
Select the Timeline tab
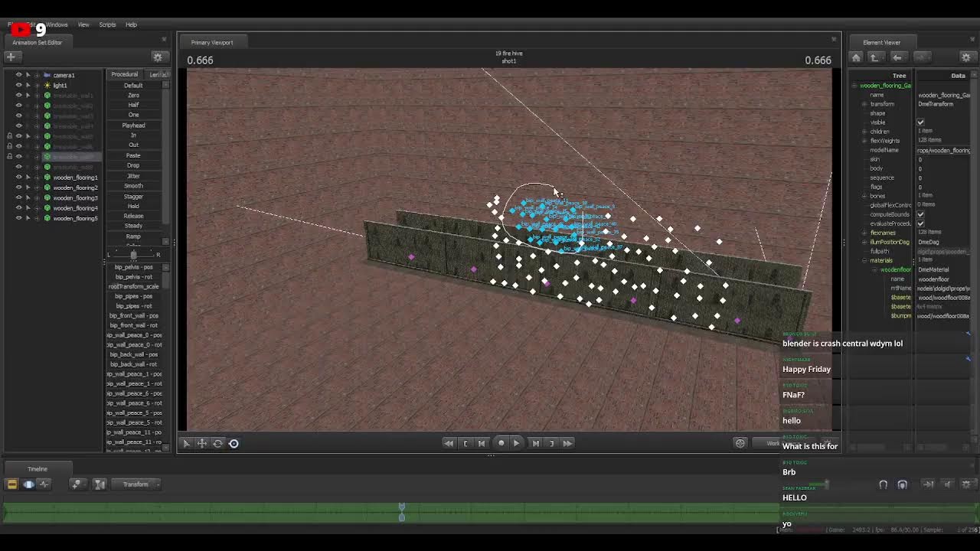tap(38, 468)
